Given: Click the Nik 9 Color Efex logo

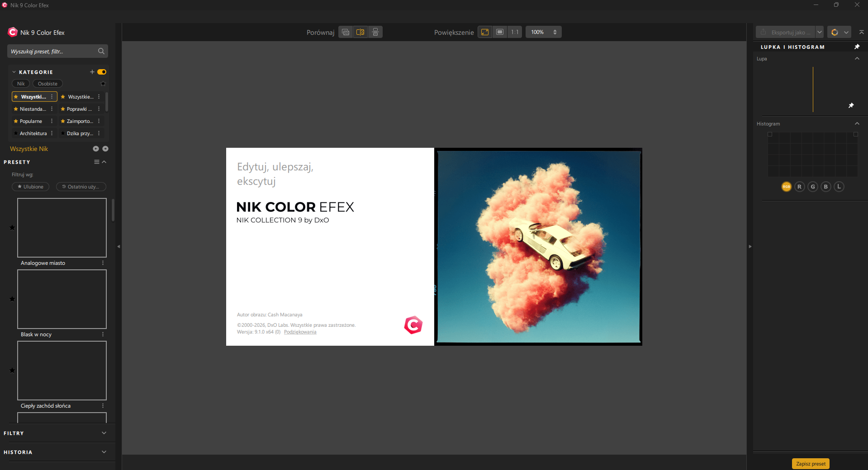Looking at the screenshot, I should pyautogui.click(x=13, y=32).
